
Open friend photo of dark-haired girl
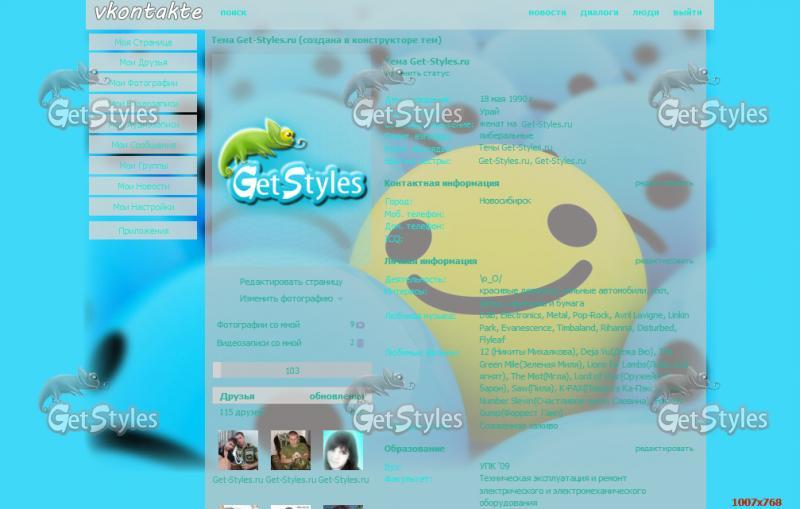click(x=343, y=450)
